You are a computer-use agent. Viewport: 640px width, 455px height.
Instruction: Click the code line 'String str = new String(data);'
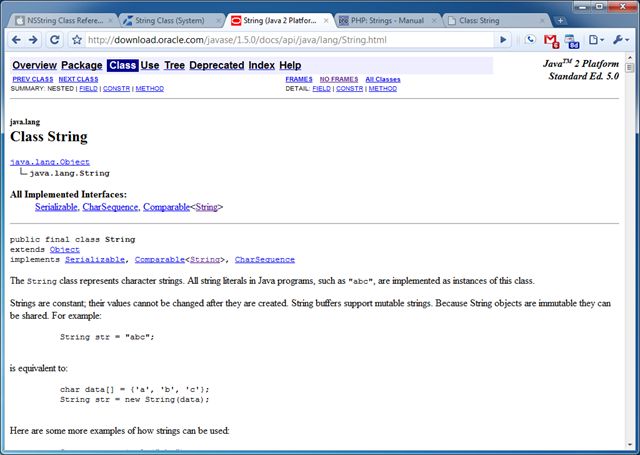[135, 400]
